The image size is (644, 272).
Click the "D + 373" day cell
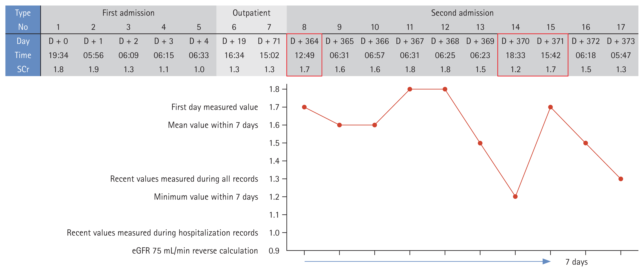pyautogui.click(x=621, y=41)
